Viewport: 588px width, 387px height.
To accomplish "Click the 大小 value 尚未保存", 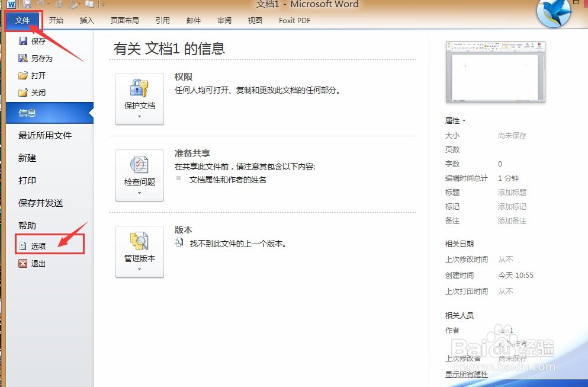I will [x=512, y=136].
